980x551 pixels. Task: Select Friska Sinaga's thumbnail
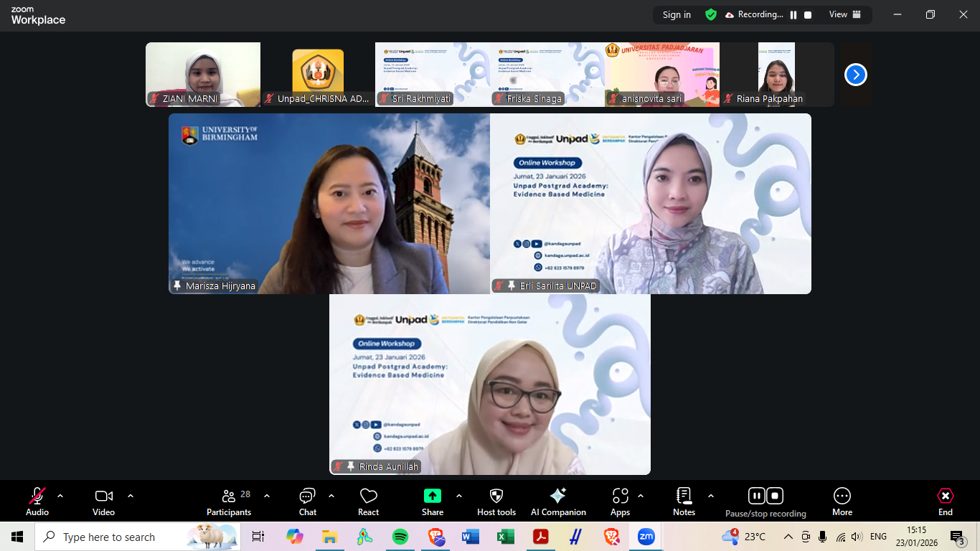(x=547, y=75)
